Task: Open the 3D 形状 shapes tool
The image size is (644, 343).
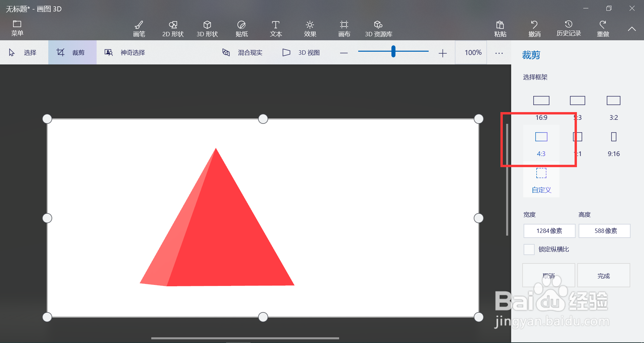Action: pos(207,29)
